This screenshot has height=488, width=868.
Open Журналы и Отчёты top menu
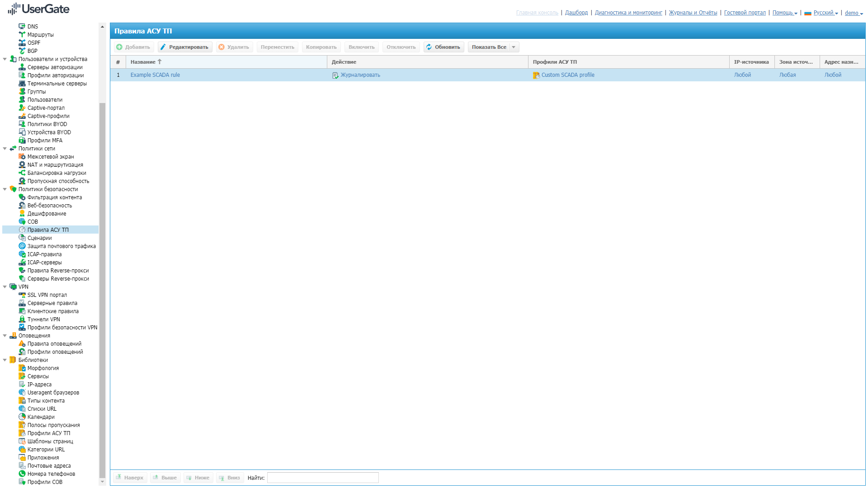693,13
